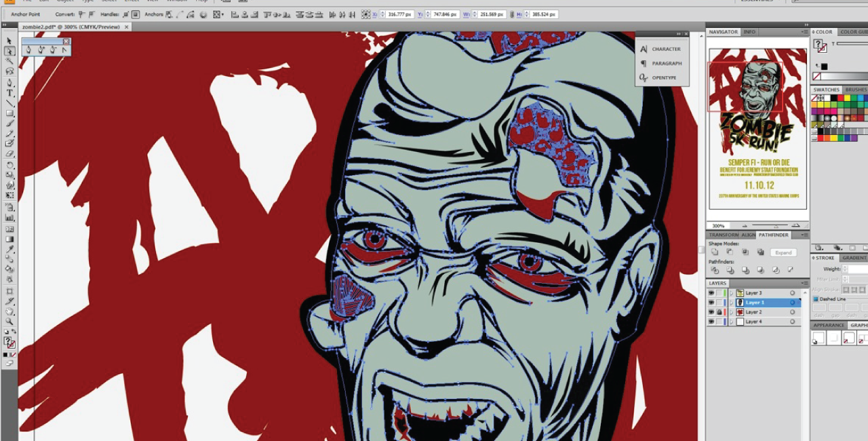
Task: Click Delete Anchor Point tool in floating panel
Action: click(x=53, y=50)
